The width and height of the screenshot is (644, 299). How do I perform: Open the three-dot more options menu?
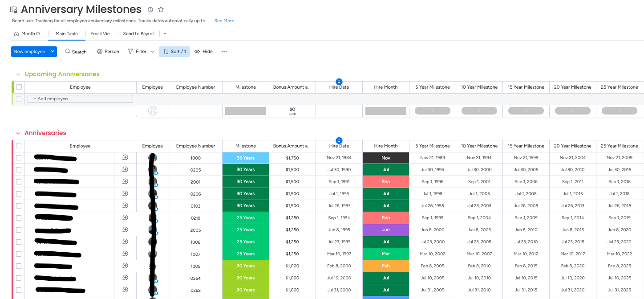tap(224, 52)
